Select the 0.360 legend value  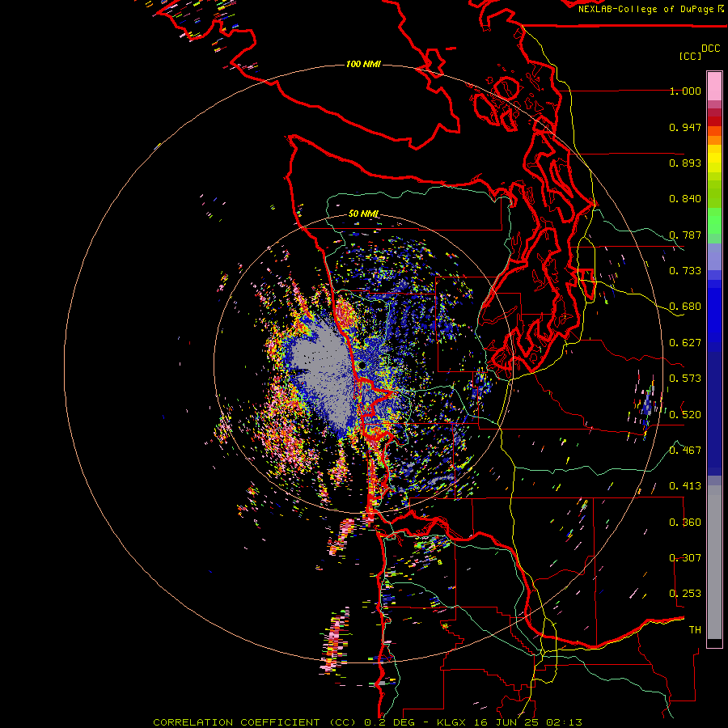click(x=685, y=523)
